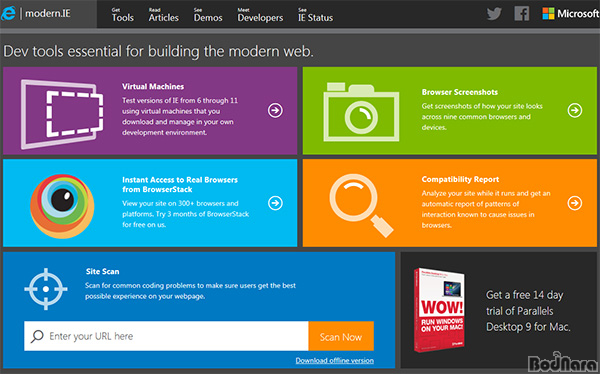
Task: Click the magnifying glass Compatibility Report icon
Action: 361,206
